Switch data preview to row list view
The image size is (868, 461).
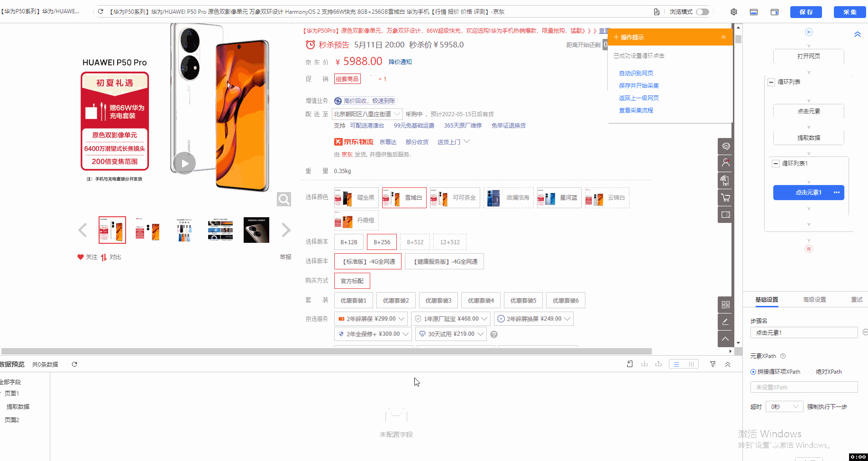pos(676,364)
